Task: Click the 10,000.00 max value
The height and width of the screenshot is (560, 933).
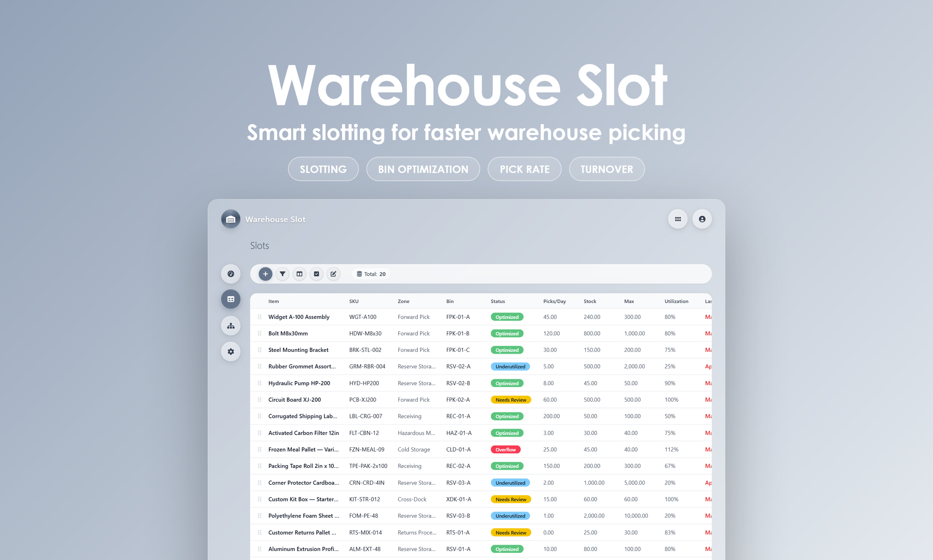Action: [x=636, y=516]
